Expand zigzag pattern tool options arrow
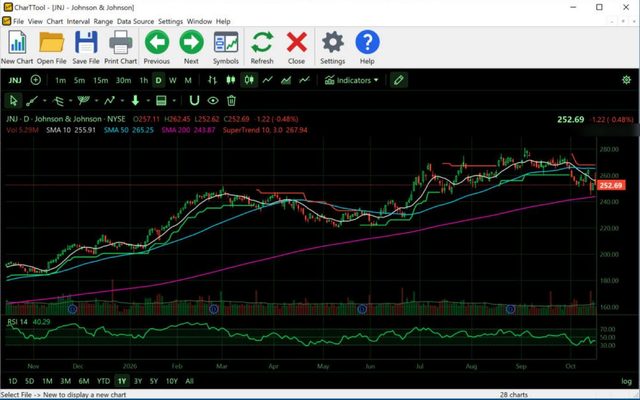This screenshot has width=640, height=400. [122, 101]
